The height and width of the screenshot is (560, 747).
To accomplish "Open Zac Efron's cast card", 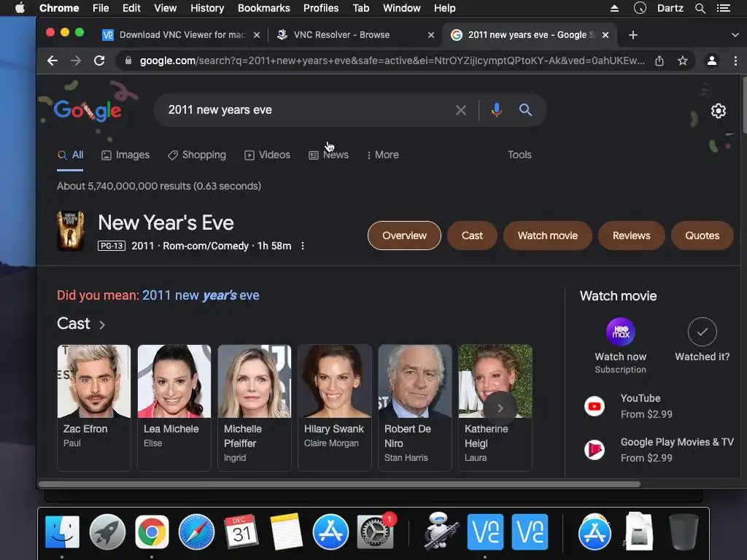I will click(x=94, y=408).
